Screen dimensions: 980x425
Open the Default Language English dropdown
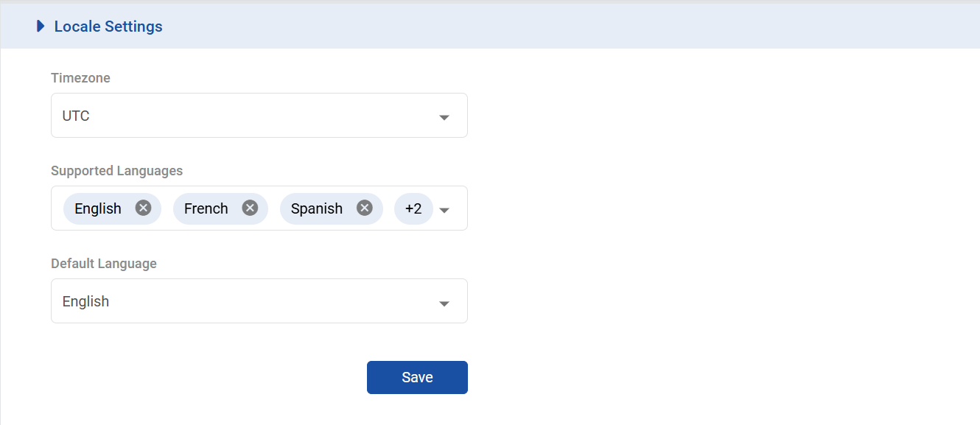[x=243, y=301]
